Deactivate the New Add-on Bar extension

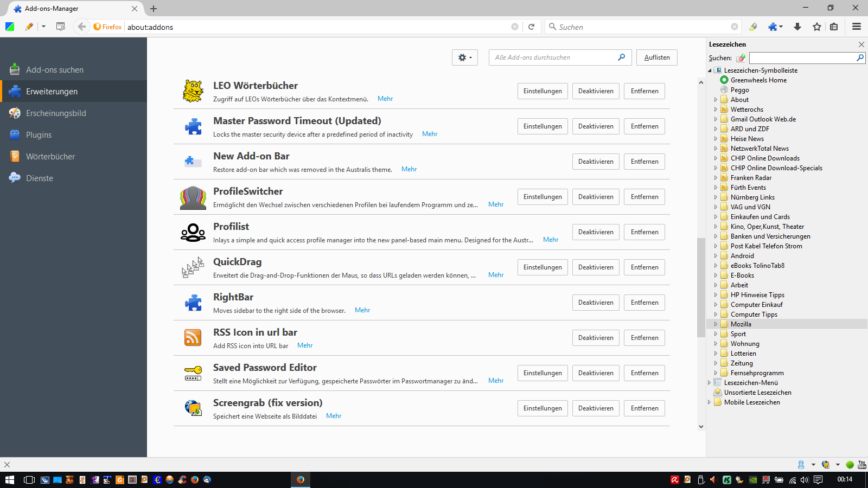click(596, 162)
